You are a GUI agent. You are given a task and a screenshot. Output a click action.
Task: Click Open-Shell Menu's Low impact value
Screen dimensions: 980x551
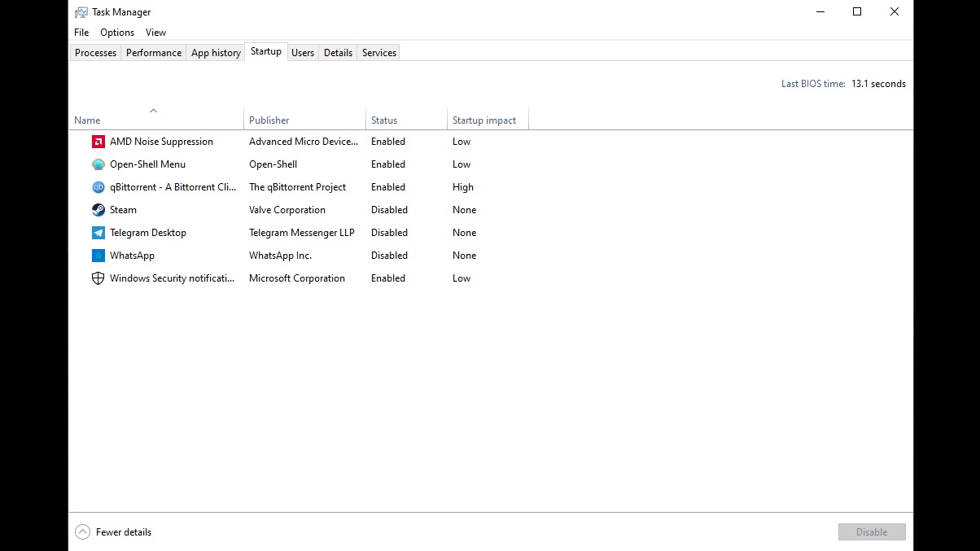click(x=462, y=164)
